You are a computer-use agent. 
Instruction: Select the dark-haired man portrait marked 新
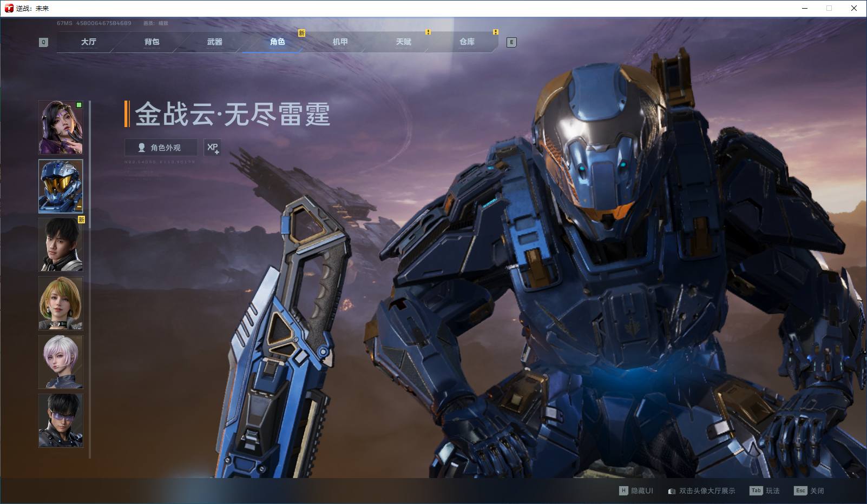tap(61, 244)
